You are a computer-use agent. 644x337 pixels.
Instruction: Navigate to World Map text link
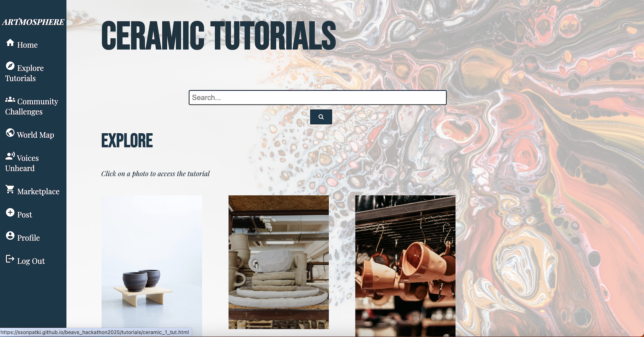click(x=36, y=135)
